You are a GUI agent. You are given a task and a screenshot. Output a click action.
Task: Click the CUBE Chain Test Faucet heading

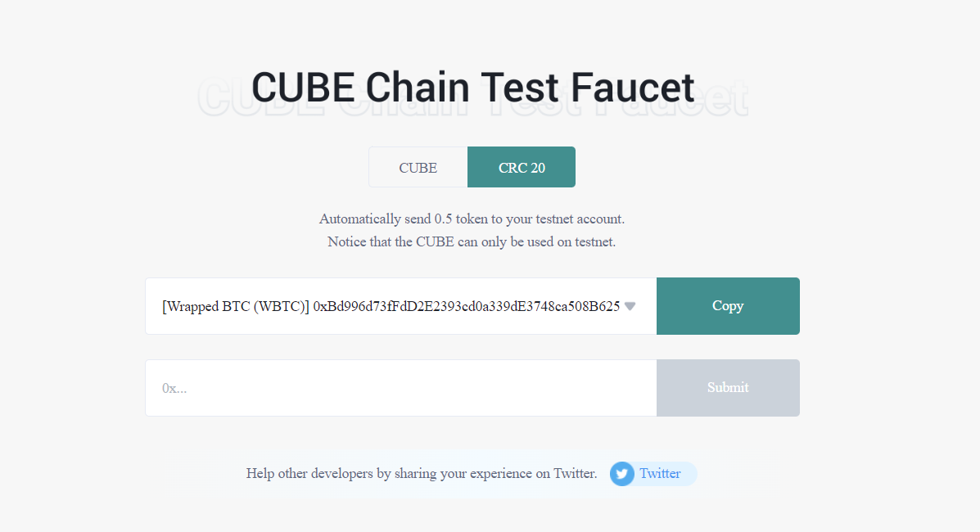pyautogui.click(x=472, y=88)
